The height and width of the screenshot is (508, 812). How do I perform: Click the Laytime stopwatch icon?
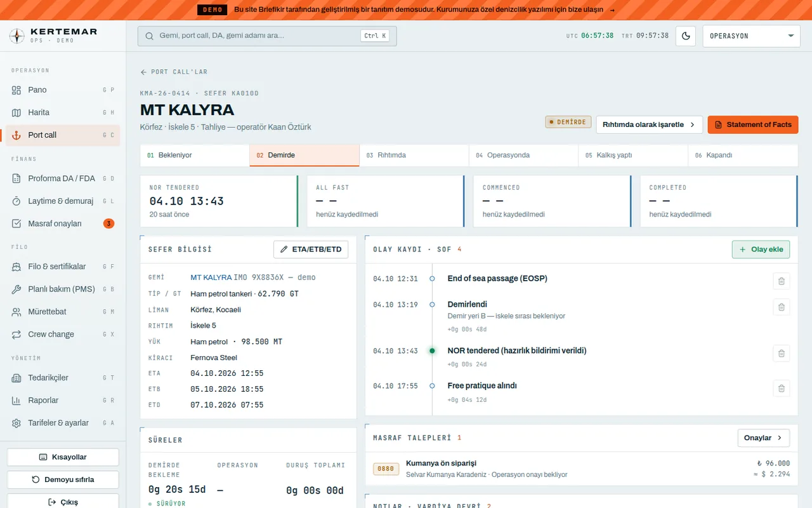pos(16,201)
